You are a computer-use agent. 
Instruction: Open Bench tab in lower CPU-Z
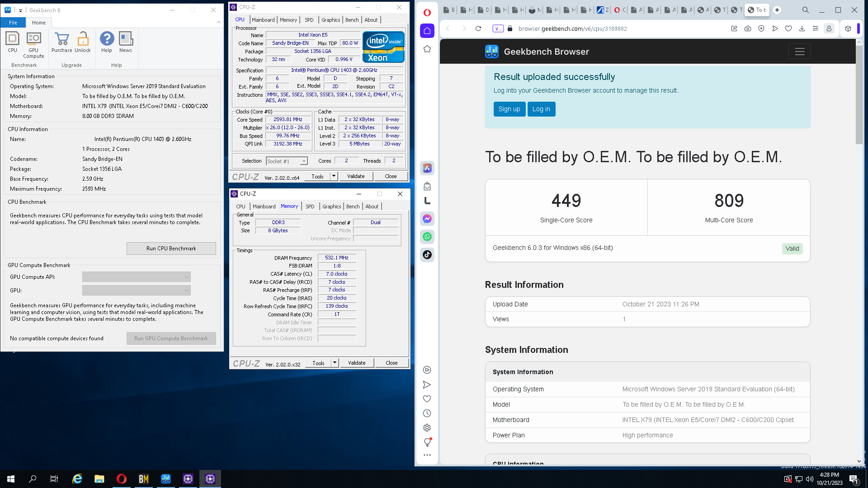(353, 206)
